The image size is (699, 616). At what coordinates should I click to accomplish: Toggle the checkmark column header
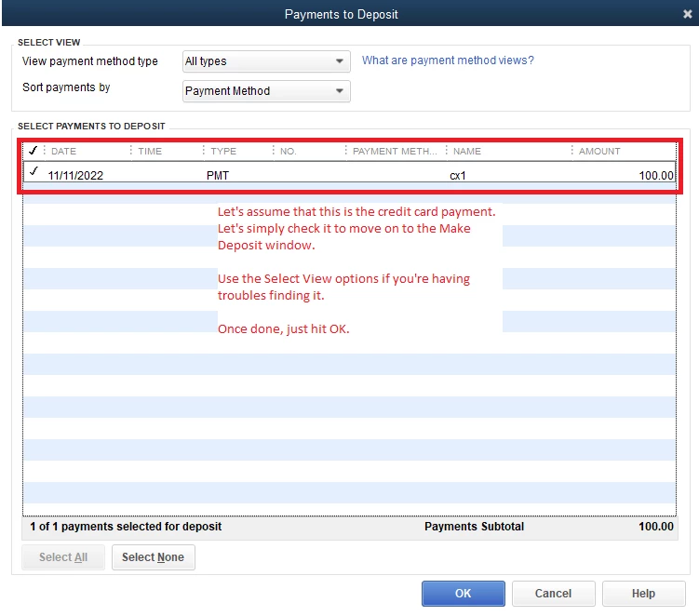[33, 151]
